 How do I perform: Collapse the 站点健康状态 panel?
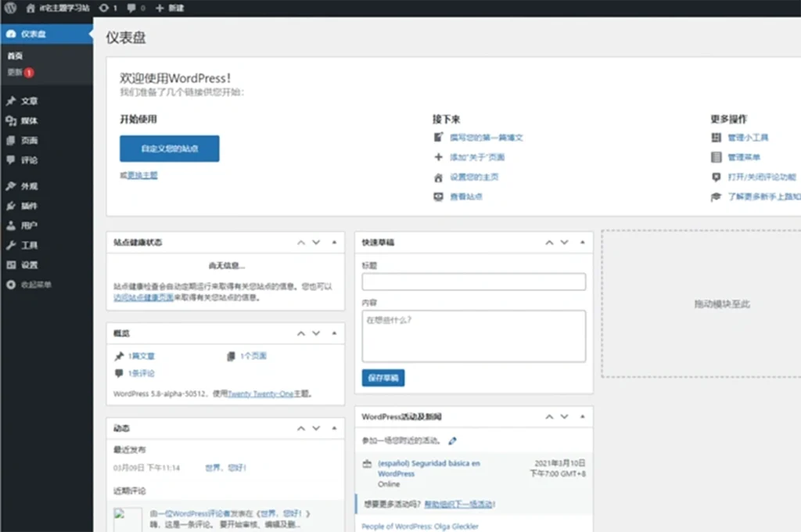(x=335, y=243)
